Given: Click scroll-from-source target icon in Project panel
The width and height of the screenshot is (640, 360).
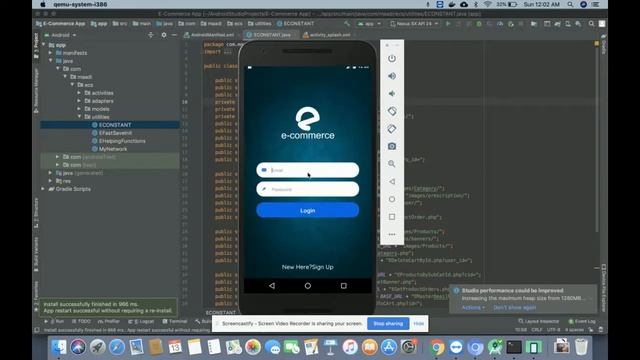Looking at the screenshot, I should tap(151, 35).
